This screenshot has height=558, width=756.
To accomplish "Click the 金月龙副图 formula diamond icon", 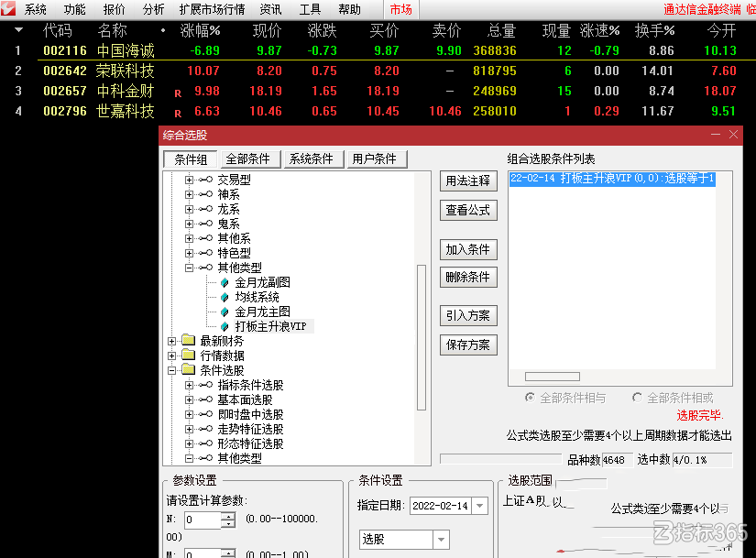I will pos(225,282).
